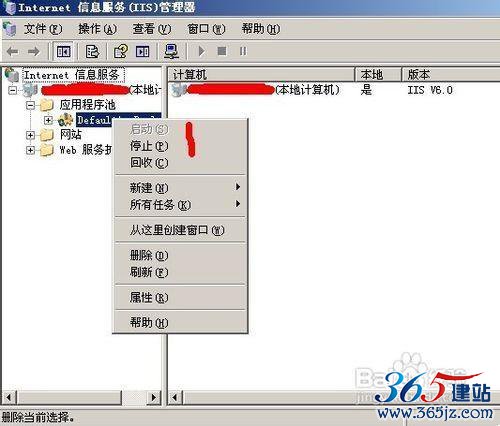
Task: Click left pane horizontal scrollbar right arrow
Action: click(x=154, y=397)
